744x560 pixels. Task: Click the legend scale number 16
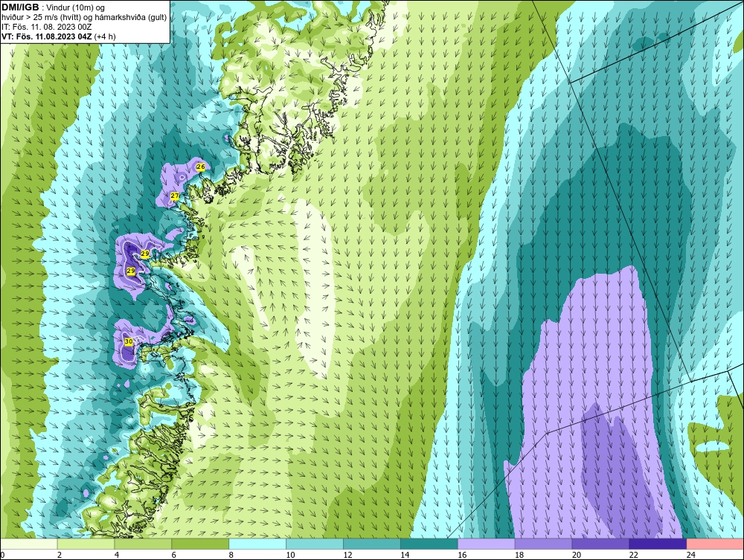tap(462, 555)
